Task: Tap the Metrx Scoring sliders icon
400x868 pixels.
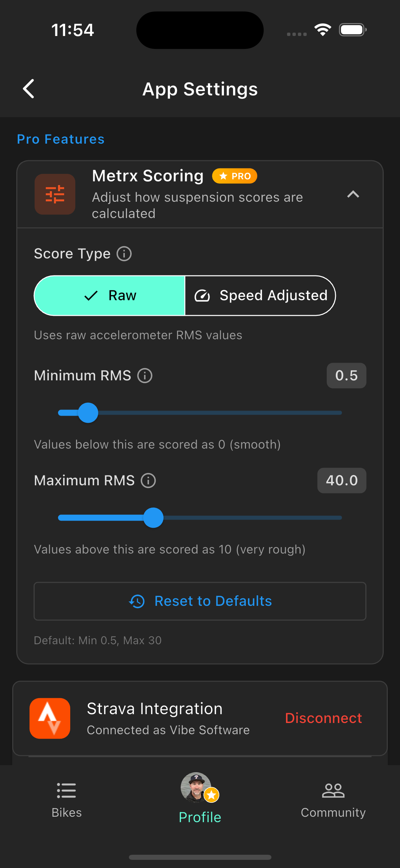Action: [x=55, y=193]
